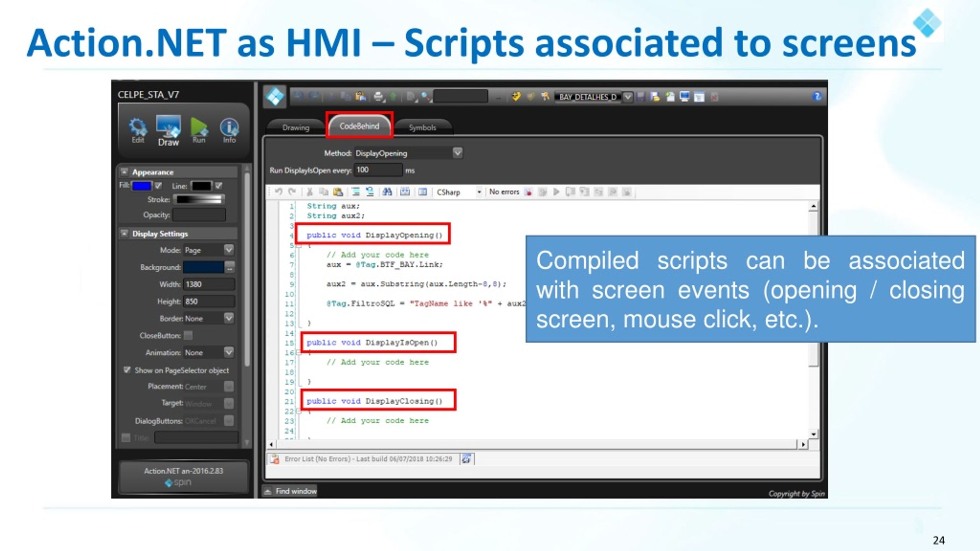Click the split window icon in code editor toolbar
Image resolution: width=980 pixels, height=551 pixels.
pos(423,192)
